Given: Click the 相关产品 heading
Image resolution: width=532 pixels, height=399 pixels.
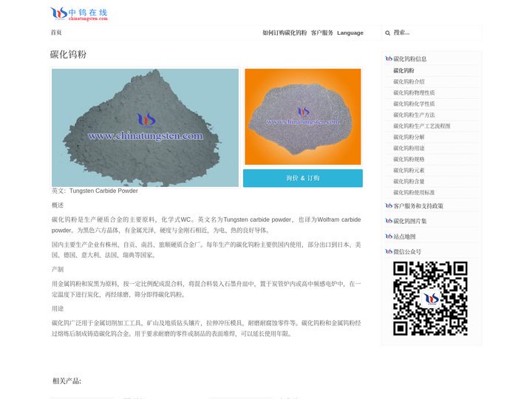Looking at the screenshot, I should click(x=66, y=381).
